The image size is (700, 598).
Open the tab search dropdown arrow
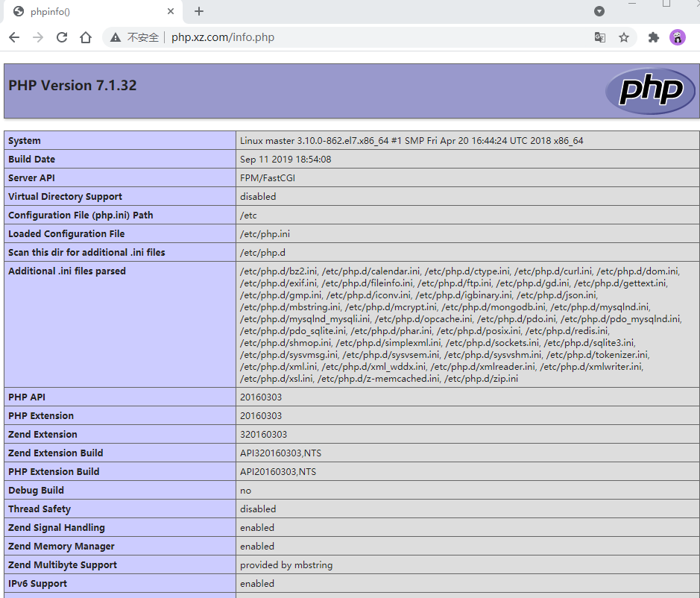[x=599, y=12]
